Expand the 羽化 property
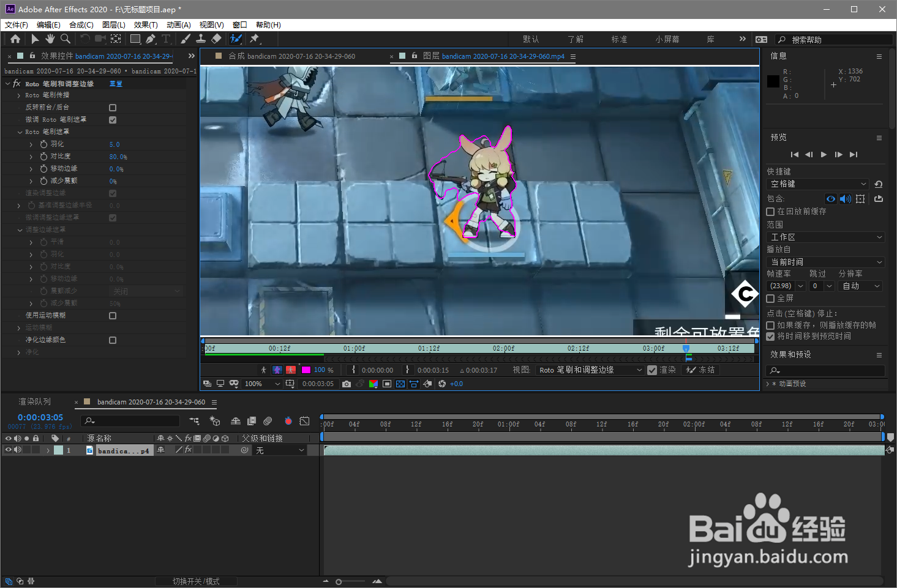 click(31, 144)
